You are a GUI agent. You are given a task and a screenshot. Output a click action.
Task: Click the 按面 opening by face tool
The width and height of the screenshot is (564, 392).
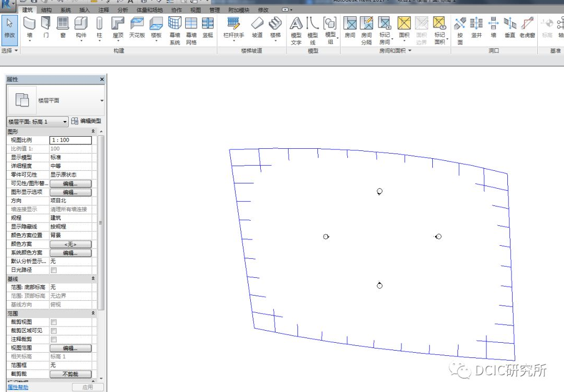click(x=460, y=31)
